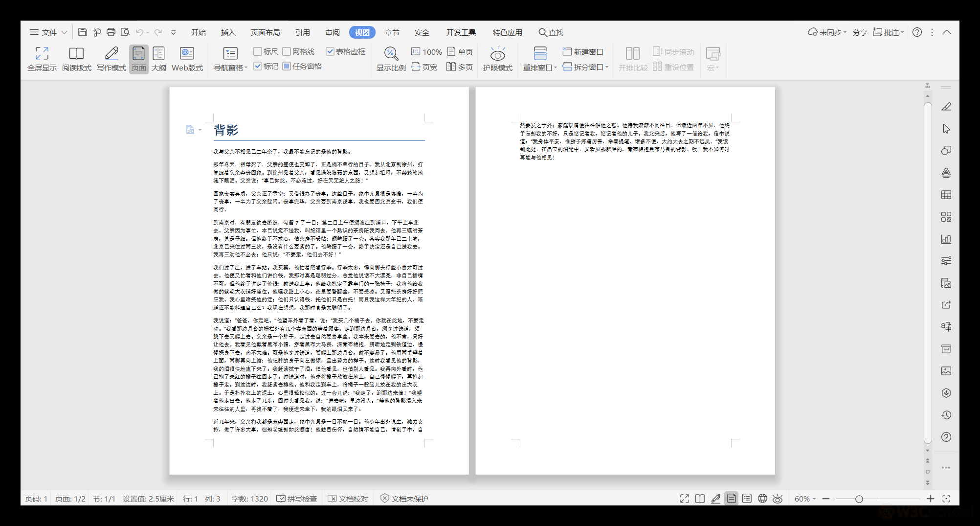Toggle the 页面 page view button in ribbon

139,59
